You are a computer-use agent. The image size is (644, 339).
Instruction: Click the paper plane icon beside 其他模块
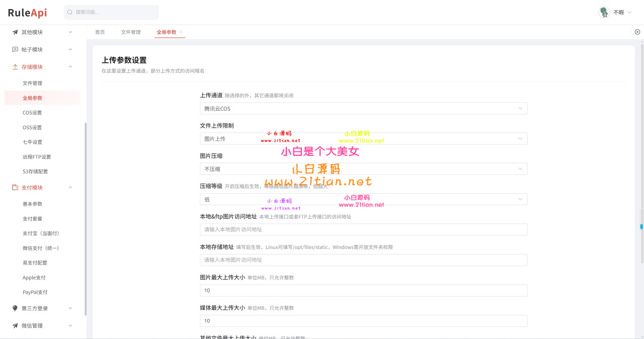point(15,32)
